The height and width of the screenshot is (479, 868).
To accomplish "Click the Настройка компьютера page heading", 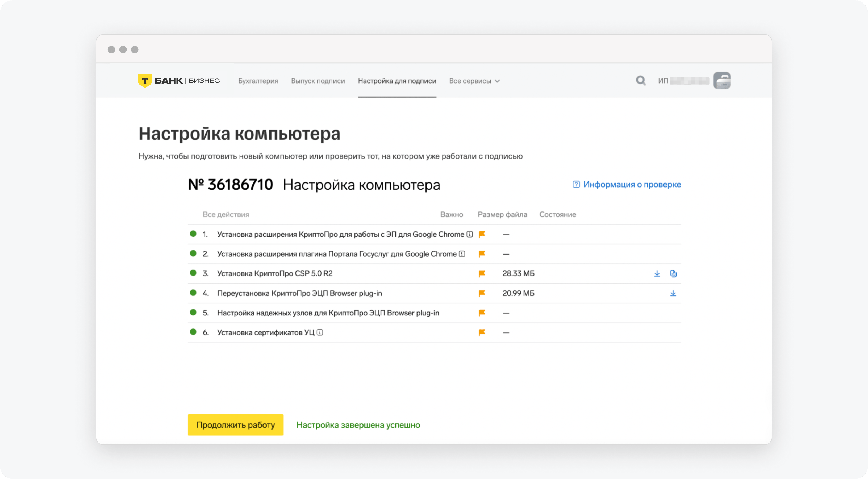I will [240, 134].
